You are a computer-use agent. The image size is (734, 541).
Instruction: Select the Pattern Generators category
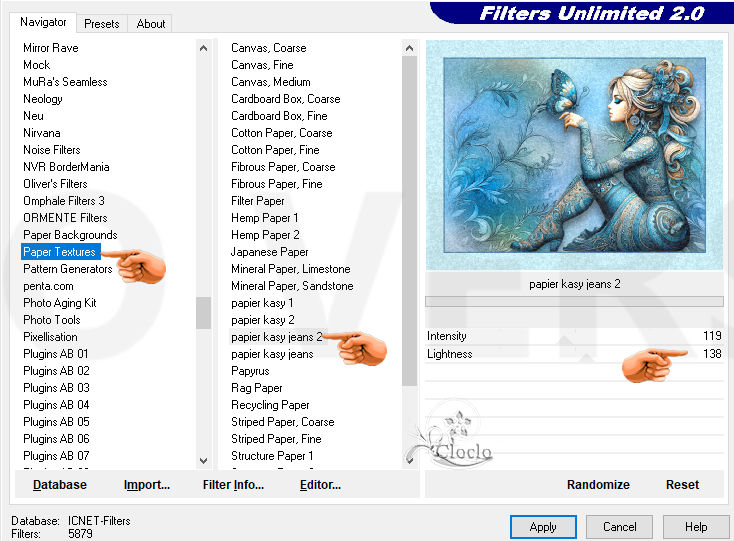(68, 269)
